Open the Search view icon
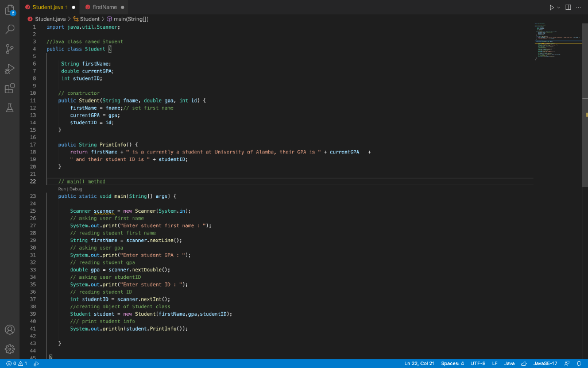The image size is (588, 368). (x=9, y=29)
